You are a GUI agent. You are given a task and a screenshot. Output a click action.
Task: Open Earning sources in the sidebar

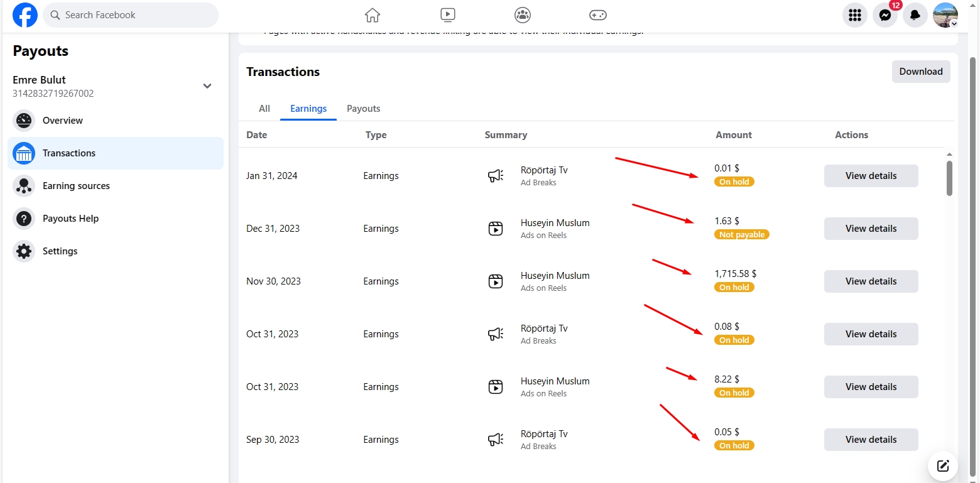click(76, 186)
